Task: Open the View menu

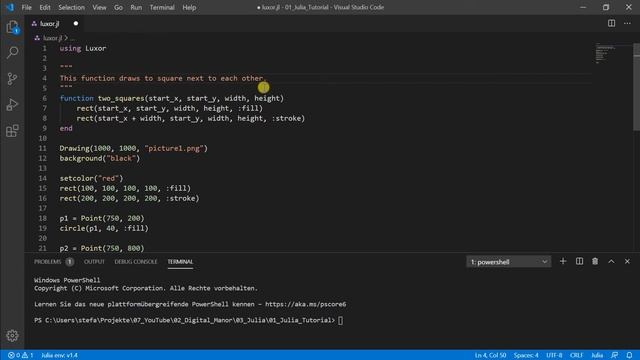Action: tap(99, 7)
